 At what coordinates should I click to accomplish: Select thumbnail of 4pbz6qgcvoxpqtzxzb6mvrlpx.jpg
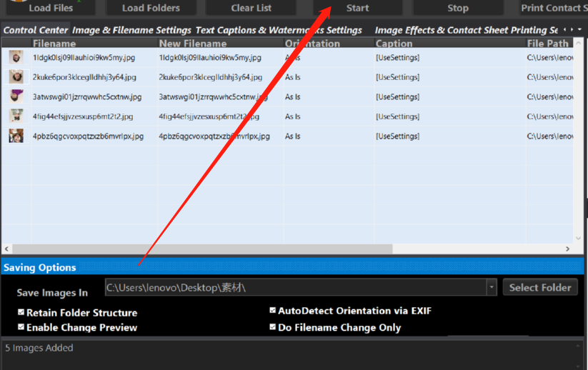point(16,136)
